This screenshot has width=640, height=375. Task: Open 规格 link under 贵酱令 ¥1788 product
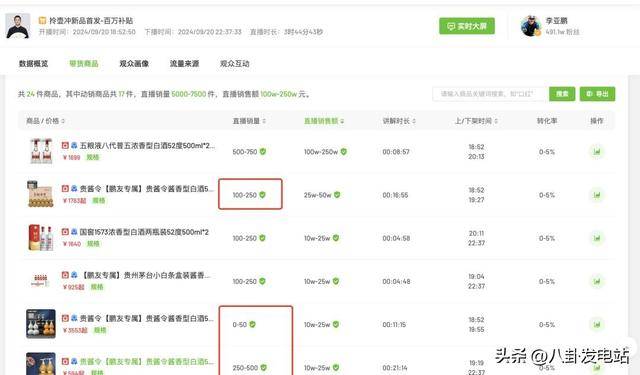[x=99, y=201]
